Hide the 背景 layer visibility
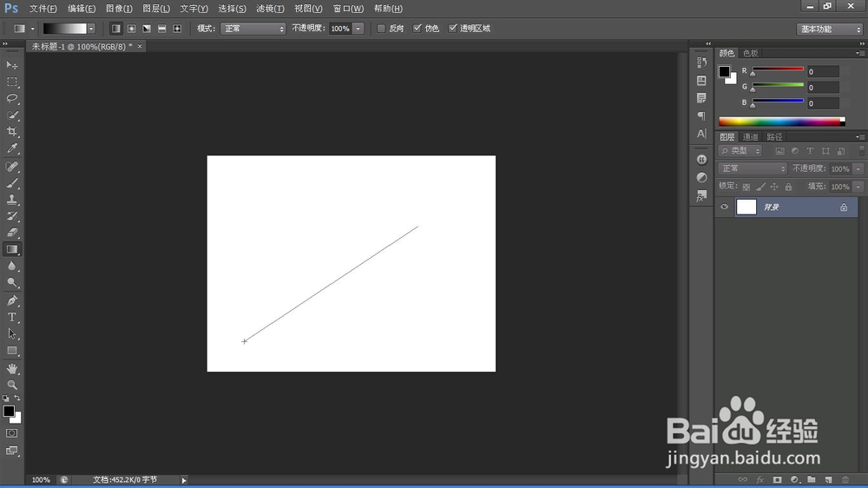 tap(724, 207)
